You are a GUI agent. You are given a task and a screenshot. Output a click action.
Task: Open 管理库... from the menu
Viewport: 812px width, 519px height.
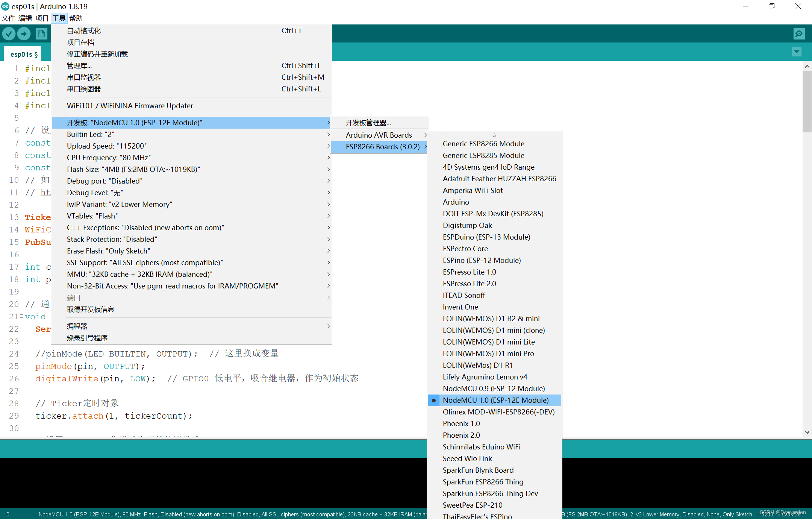coord(192,66)
